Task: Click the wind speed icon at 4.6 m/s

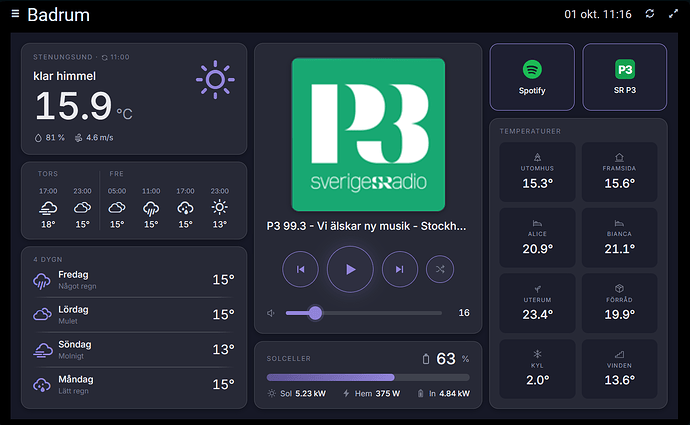Action: [x=78, y=138]
